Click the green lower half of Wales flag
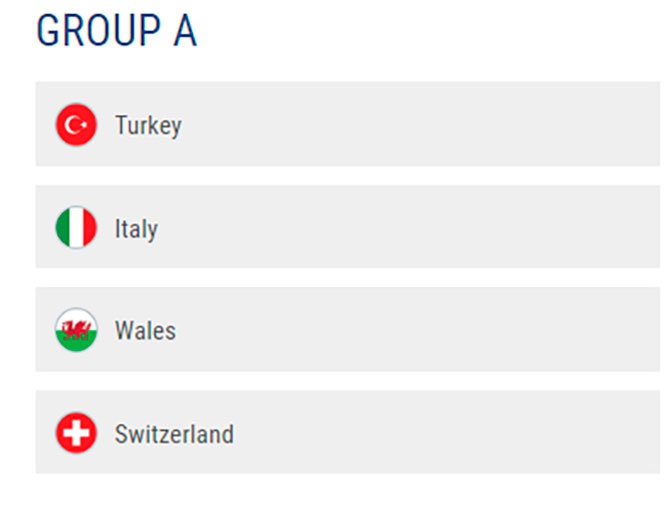This screenshot has height=511, width=672. point(76,342)
